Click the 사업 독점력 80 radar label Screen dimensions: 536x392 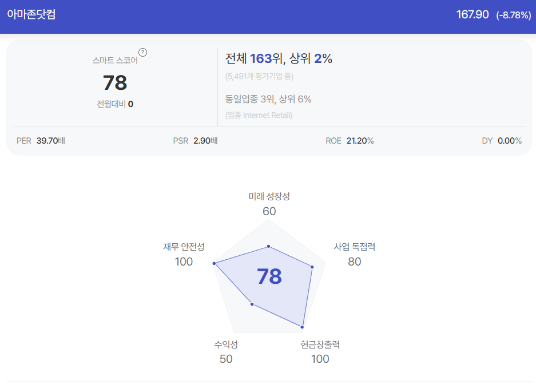[x=355, y=254]
